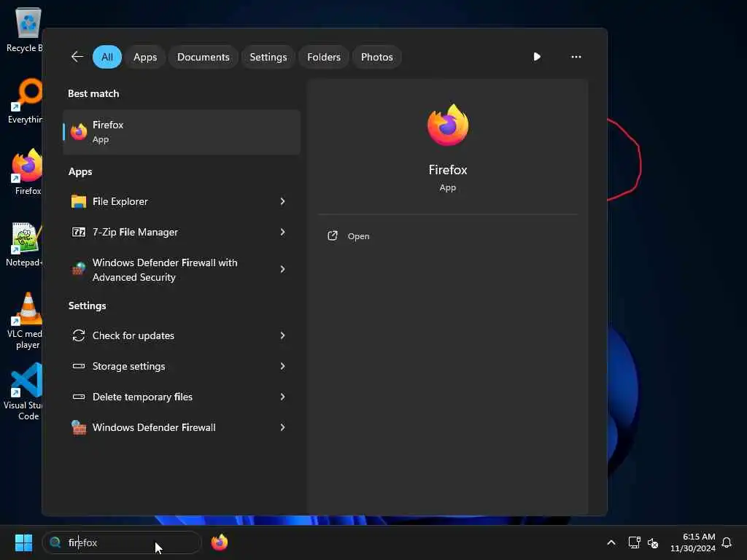Click the Delete temporary files icon

click(79, 397)
